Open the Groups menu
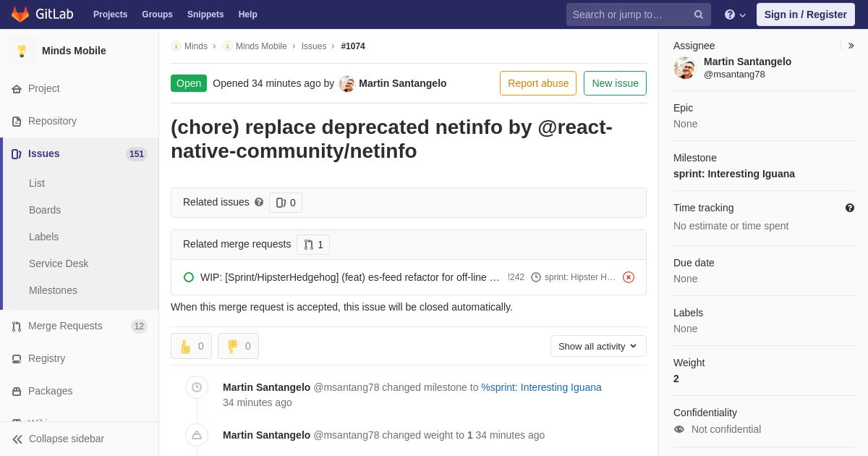868x456 pixels. point(157,14)
